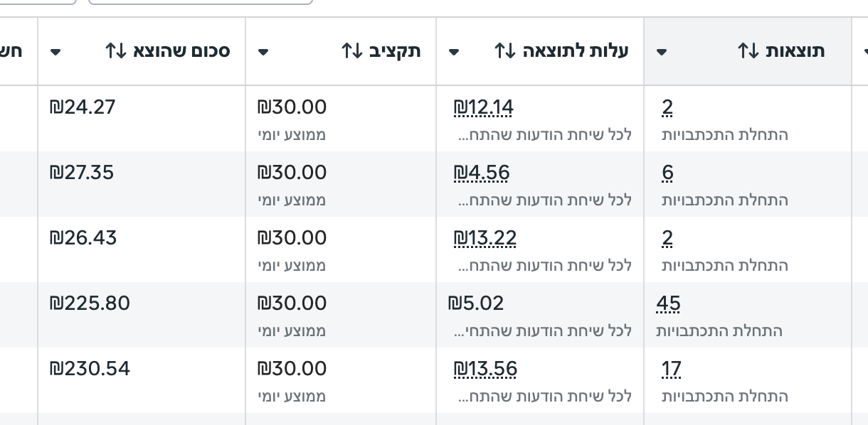This screenshot has height=425, width=868.
Task: Open the תקציב column dropdown arrow
Action: click(x=263, y=52)
